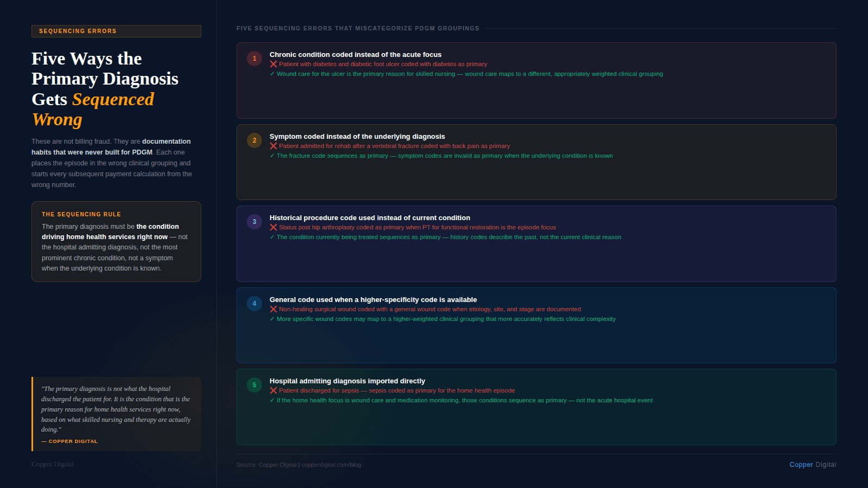Click bold phrase 'documentation habits that were never built'
The image size is (868, 488).
click(x=111, y=147)
